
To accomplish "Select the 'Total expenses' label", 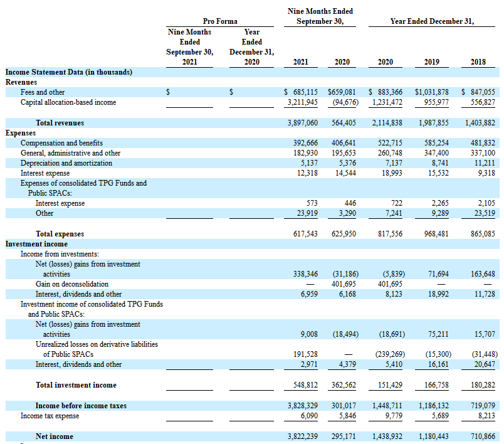I will [x=60, y=234].
